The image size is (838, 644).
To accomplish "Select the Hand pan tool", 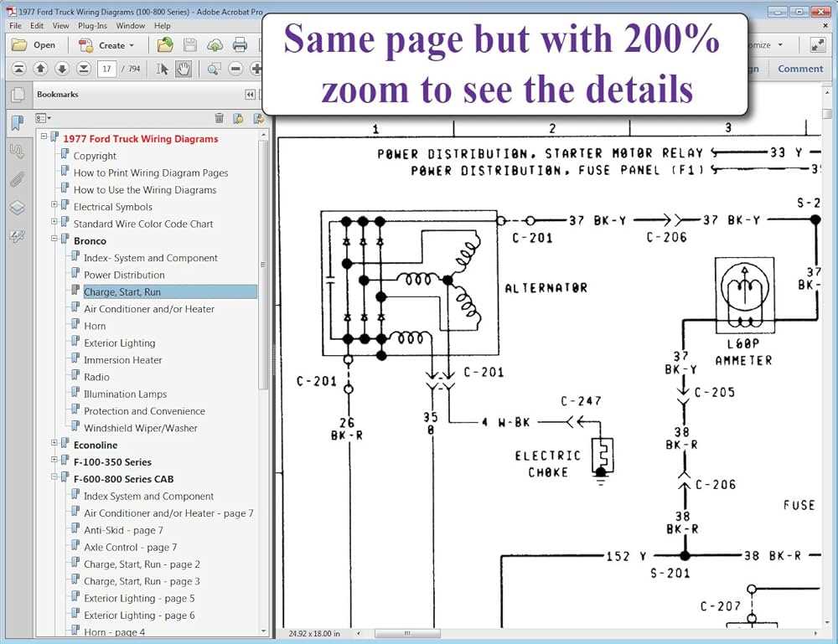I will 184,69.
